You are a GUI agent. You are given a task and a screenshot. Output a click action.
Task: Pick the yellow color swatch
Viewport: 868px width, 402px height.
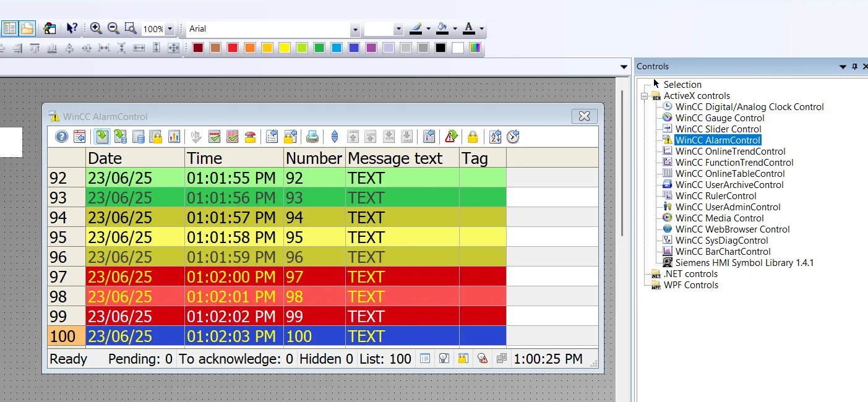click(285, 48)
